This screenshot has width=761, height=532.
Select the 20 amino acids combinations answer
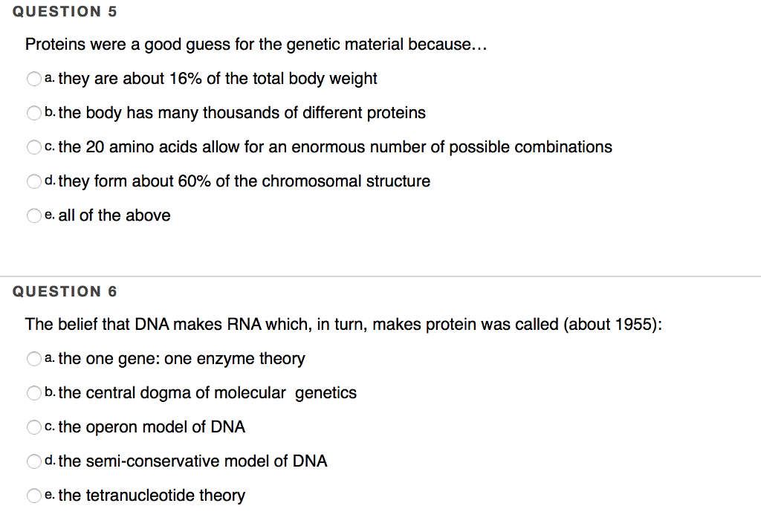pos(33,147)
